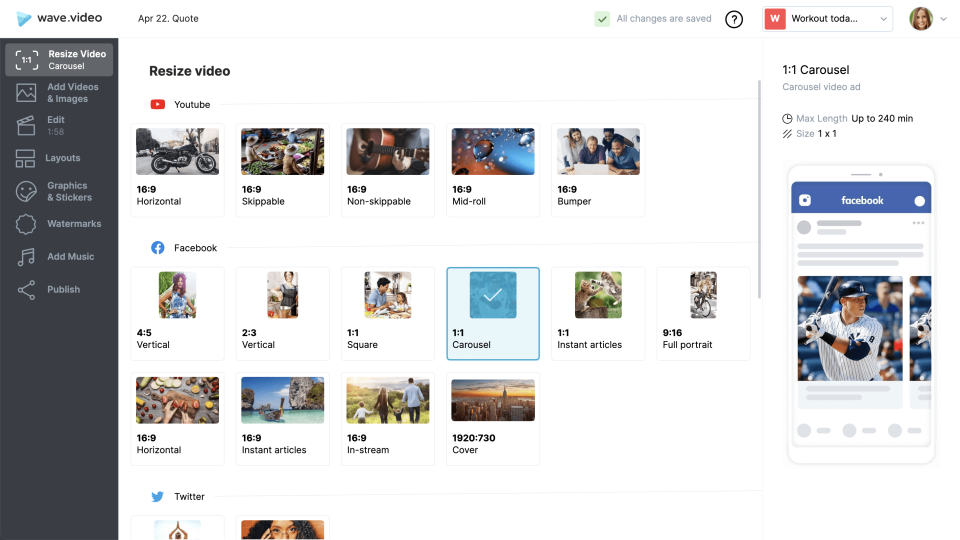Click the Size 1 x 1 value
960x540 pixels.
pyautogui.click(x=827, y=134)
